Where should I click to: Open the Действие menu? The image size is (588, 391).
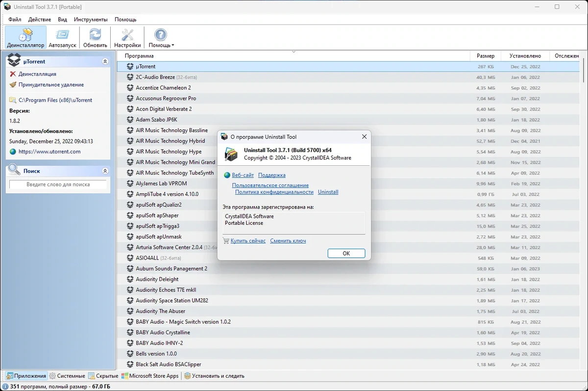pyautogui.click(x=40, y=20)
